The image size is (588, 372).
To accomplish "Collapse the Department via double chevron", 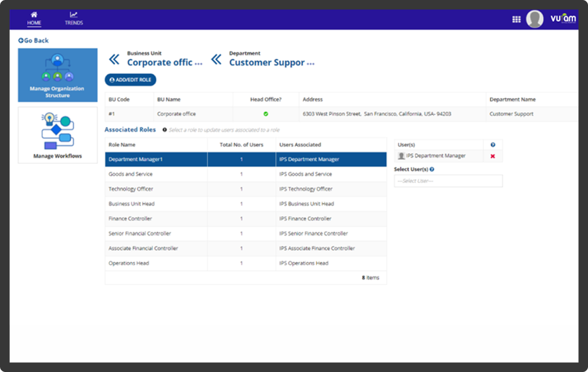I will coord(216,60).
